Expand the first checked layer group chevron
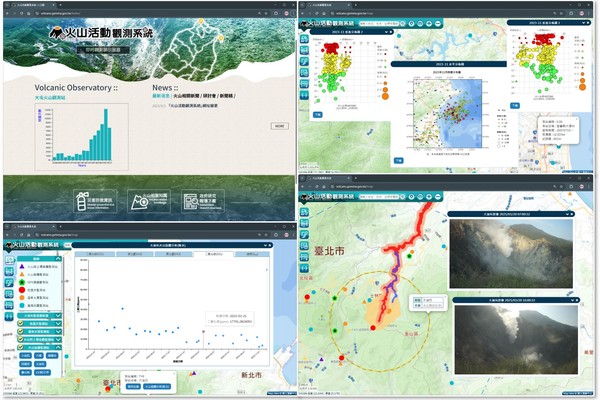600x400 pixels. [x=58, y=324]
